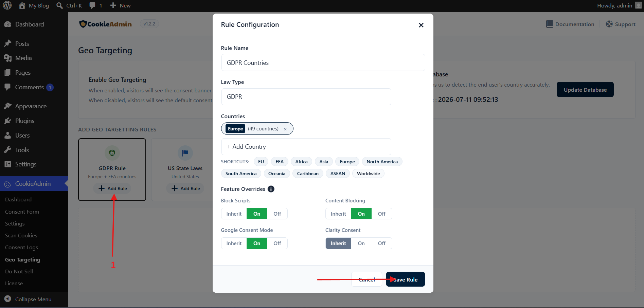Set Block Scripts to Off

click(x=277, y=214)
